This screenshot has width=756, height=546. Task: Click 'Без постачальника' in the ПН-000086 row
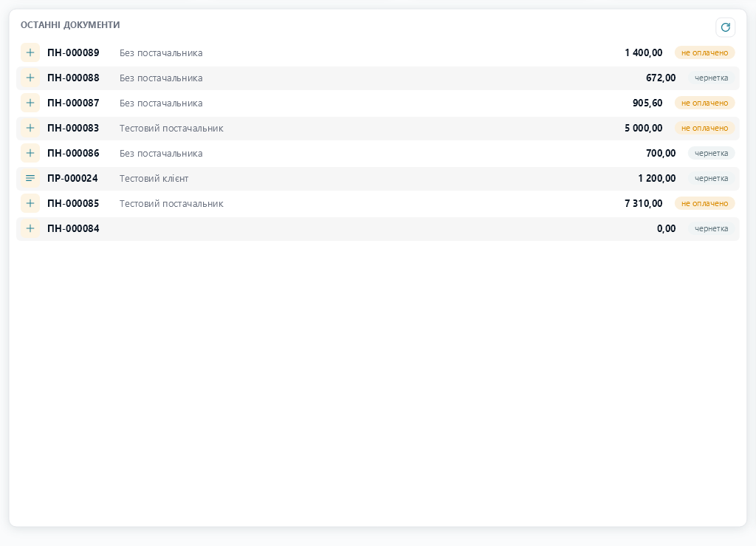pyautogui.click(x=161, y=153)
